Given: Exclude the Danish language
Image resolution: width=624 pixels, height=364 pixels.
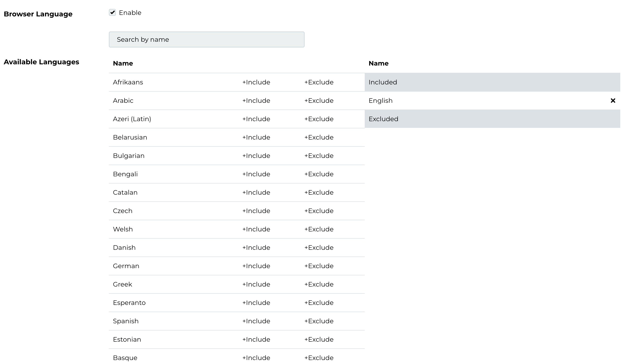Looking at the screenshot, I should (319, 248).
